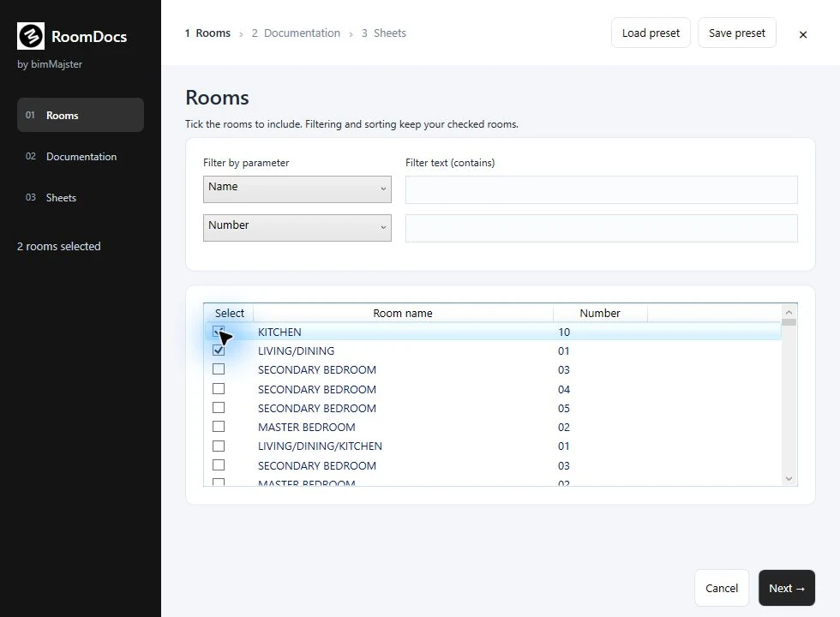
Task: Open the Name filter parameter dropdown
Action: 297,189
